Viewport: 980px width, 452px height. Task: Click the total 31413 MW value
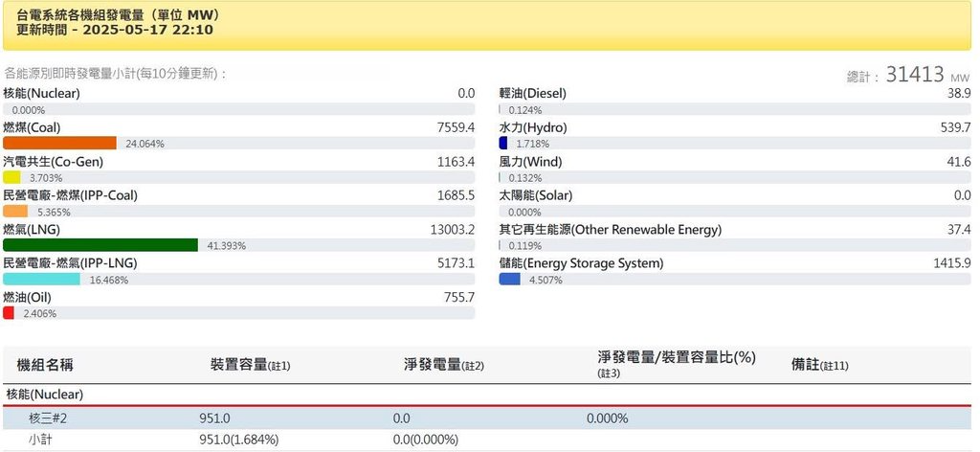pyautogui.click(x=915, y=75)
